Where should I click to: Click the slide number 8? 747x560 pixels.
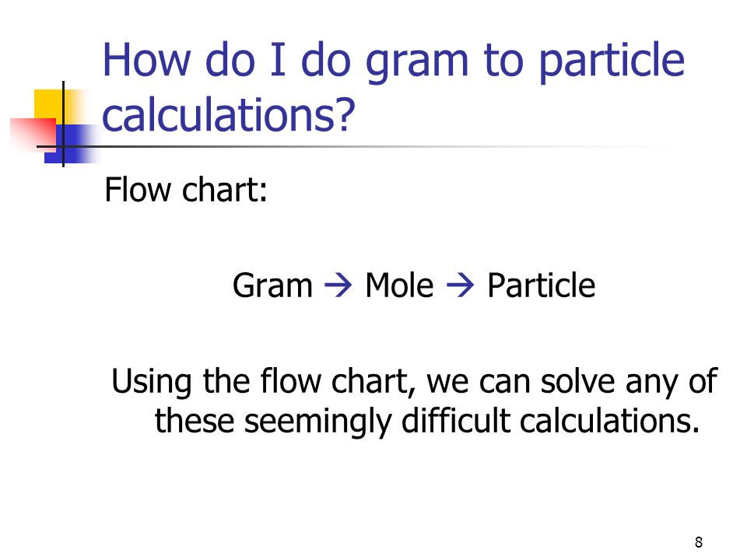click(x=699, y=542)
